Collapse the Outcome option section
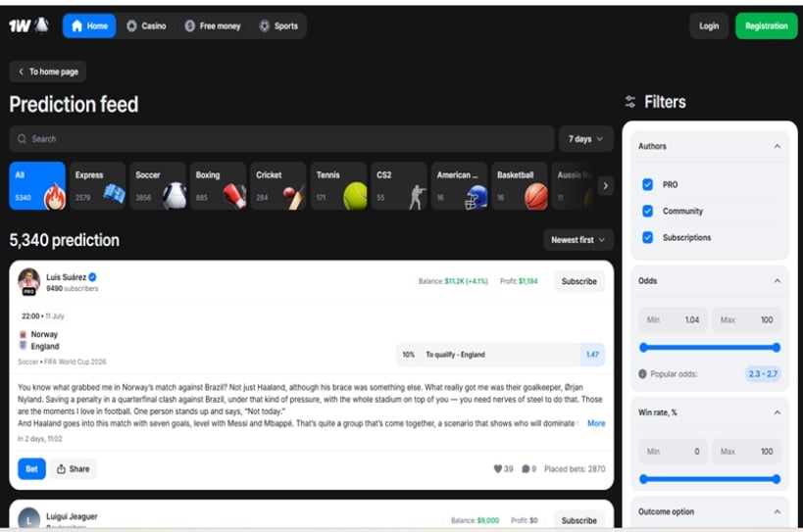 (777, 511)
